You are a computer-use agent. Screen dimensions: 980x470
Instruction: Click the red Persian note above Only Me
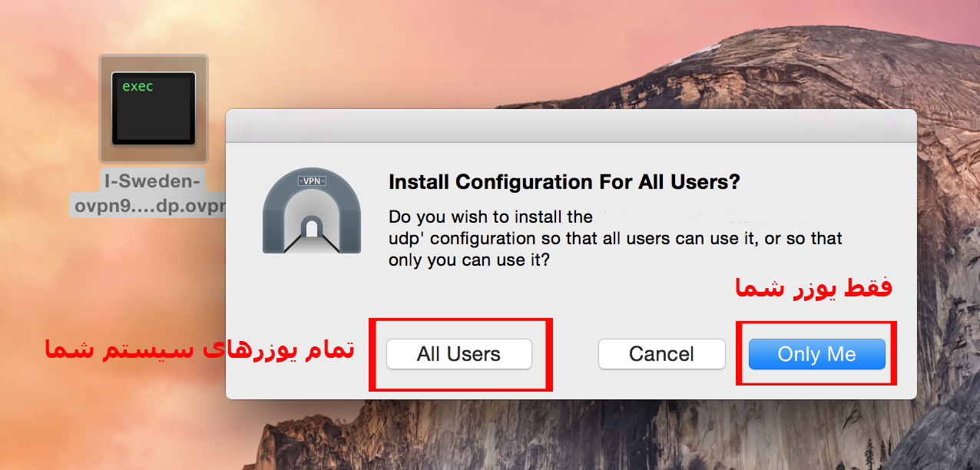[813, 289]
